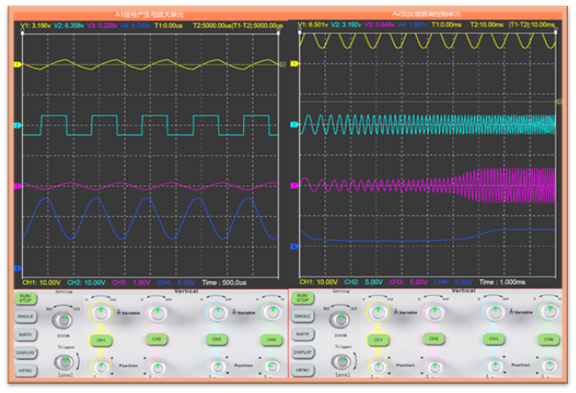Click the zoom knob on the left oscilloscope
Image resolution: width=576 pixels, height=393 pixels.
point(63,319)
